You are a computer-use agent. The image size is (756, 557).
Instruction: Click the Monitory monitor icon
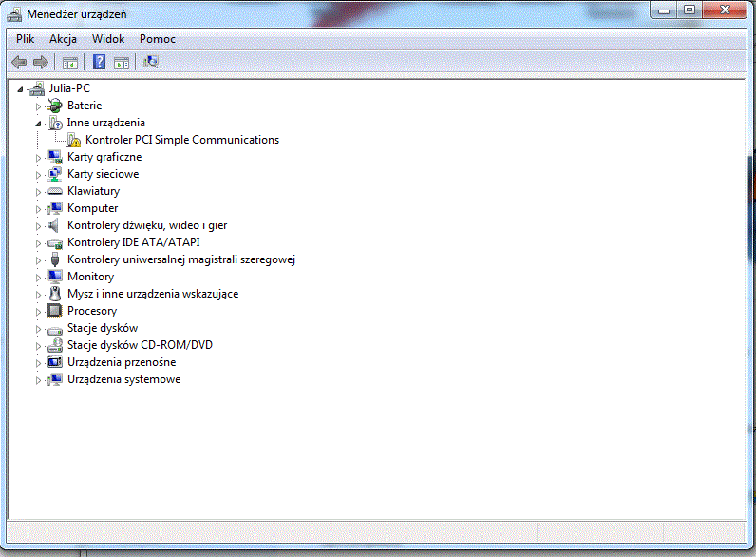pyautogui.click(x=55, y=277)
